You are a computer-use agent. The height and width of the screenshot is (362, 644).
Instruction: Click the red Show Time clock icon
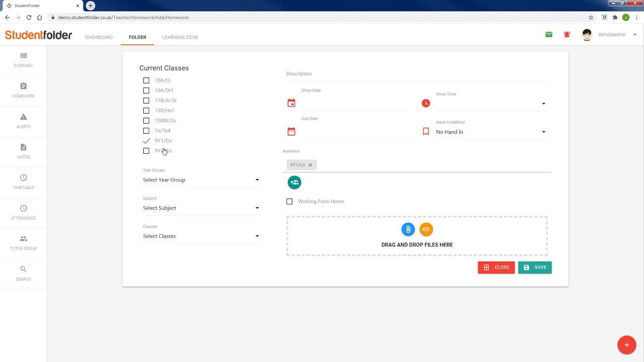point(426,103)
